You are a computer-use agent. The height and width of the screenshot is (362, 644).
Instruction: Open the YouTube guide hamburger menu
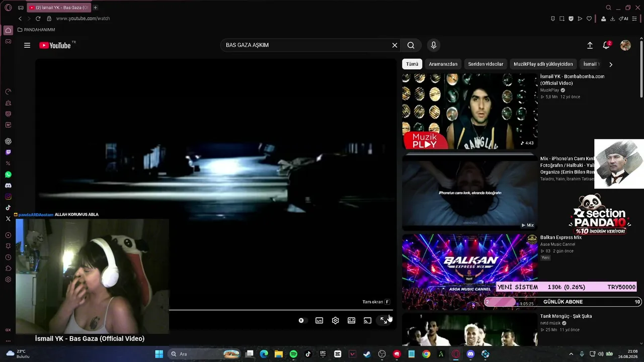click(27, 45)
